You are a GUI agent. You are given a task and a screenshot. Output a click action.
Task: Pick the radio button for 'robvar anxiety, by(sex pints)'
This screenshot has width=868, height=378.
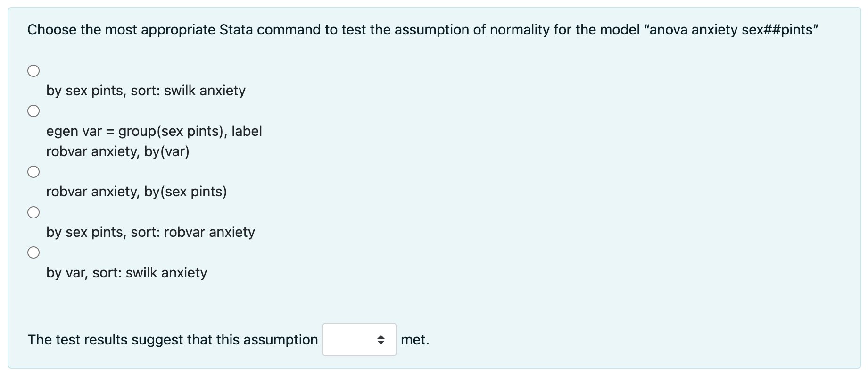[33, 172]
